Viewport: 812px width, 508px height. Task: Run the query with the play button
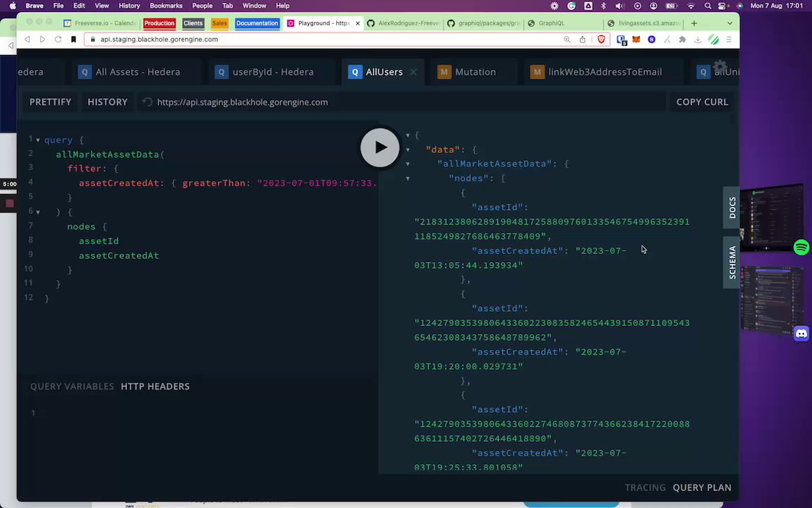click(380, 147)
